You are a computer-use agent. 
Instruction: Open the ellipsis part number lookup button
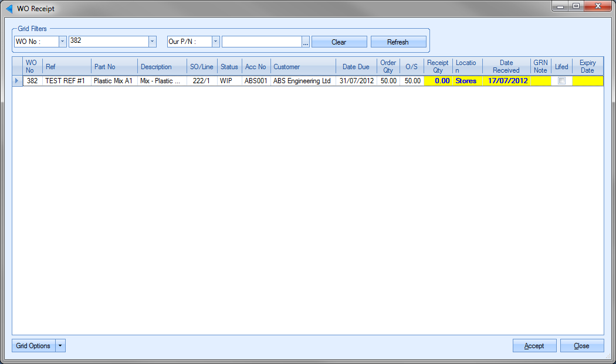click(x=305, y=42)
